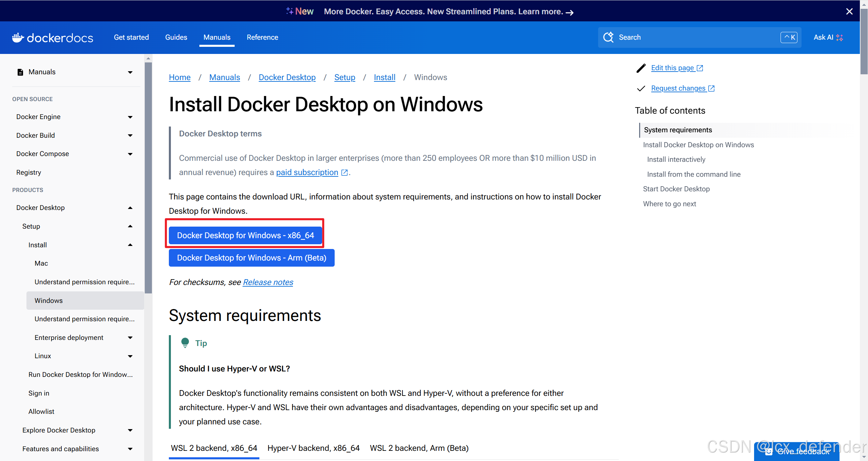Jump to Start Docker Desktop in contents
The width and height of the screenshot is (868, 461).
(x=676, y=189)
